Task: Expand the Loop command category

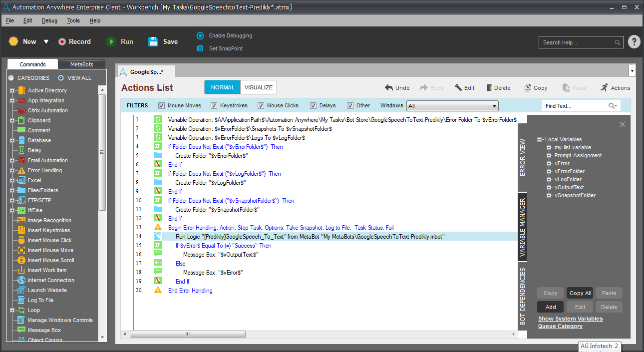Action: 12,310
